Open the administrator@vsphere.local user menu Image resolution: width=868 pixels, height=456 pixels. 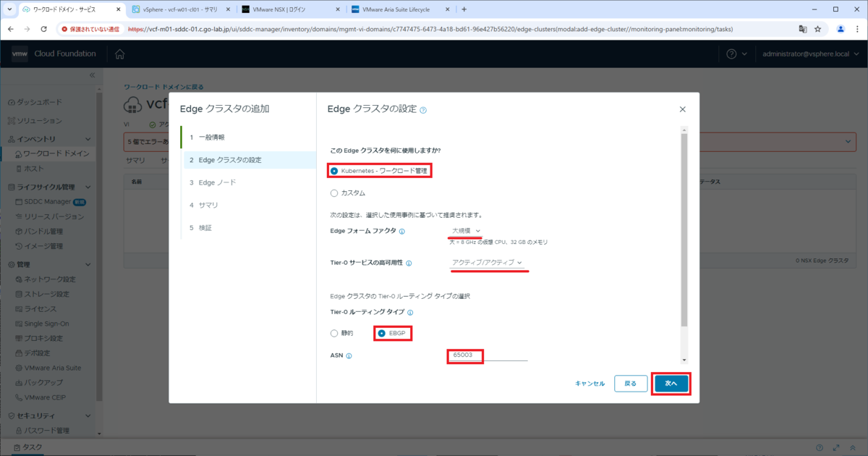click(809, 54)
